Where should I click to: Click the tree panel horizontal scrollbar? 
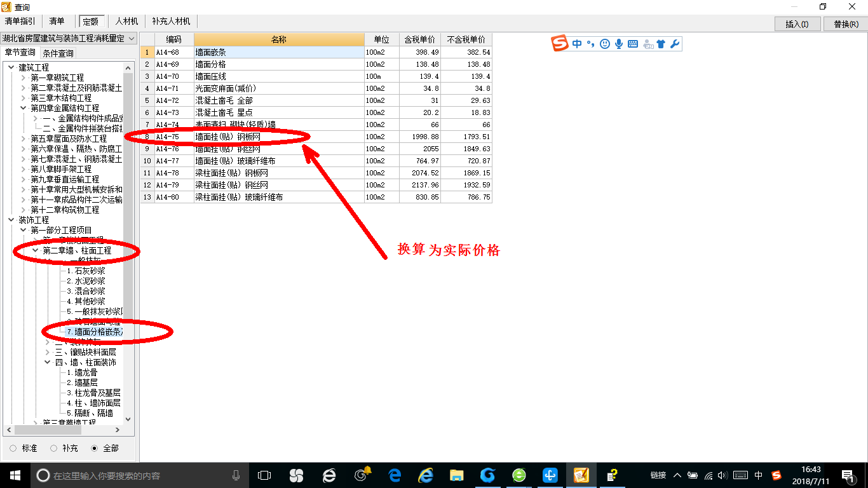(63, 430)
